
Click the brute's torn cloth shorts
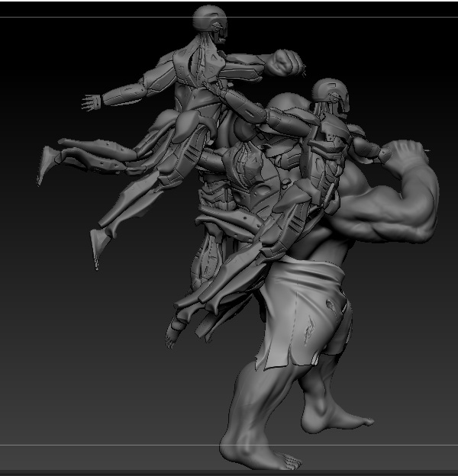[305, 313]
